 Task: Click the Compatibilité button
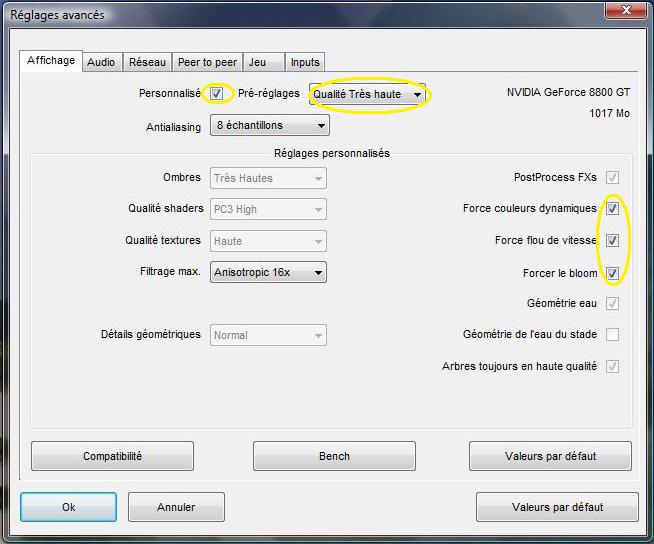coord(112,456)
